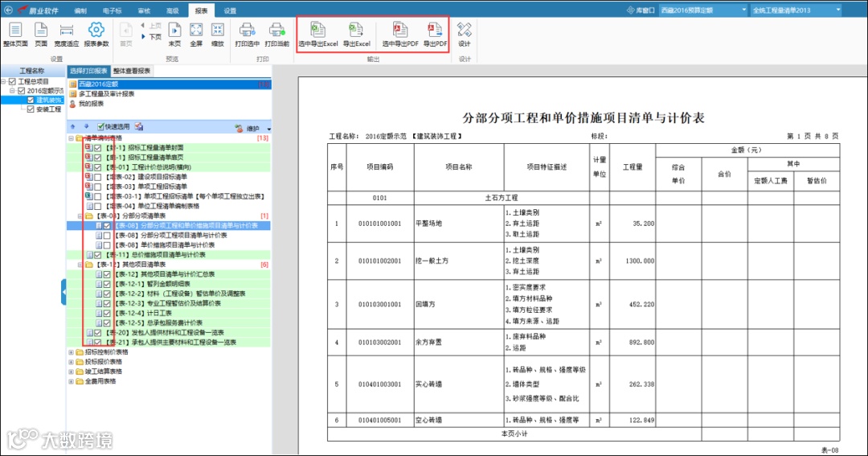Select the 宽度适应 fit-width icon
The image size is (868, 456).
(67, 30)
